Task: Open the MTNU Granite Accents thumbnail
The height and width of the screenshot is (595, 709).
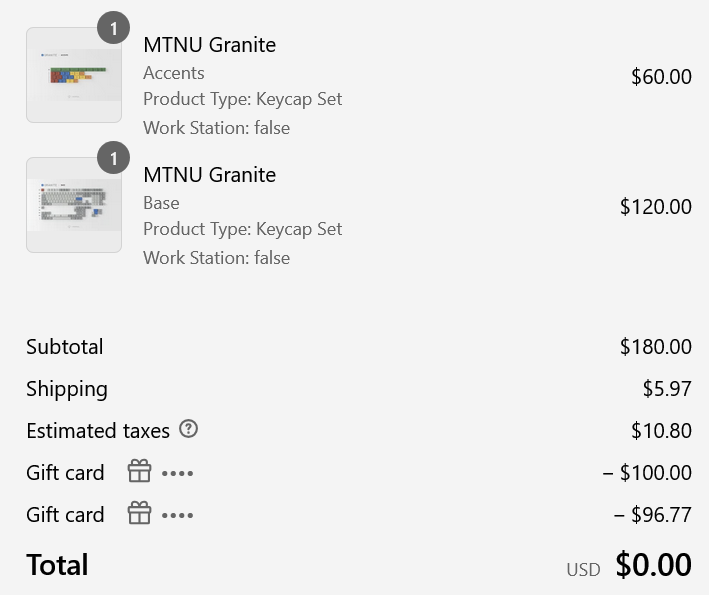Action: 74,75
